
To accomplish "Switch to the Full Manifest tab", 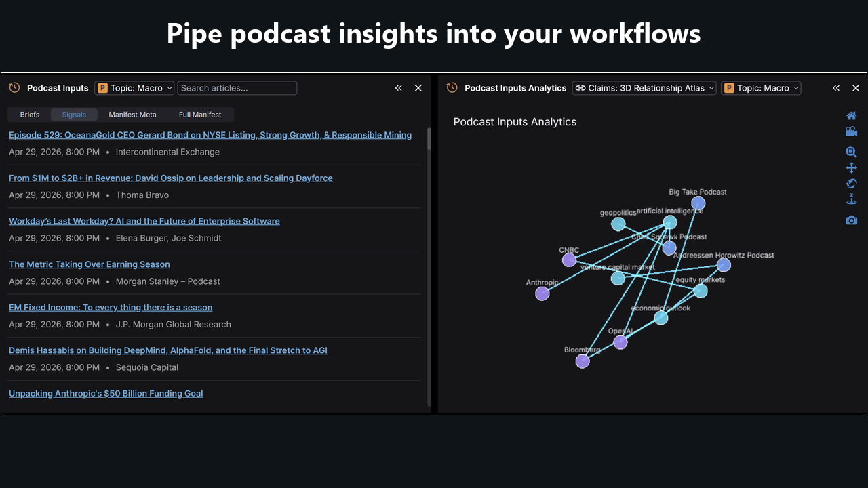I will 200,115.
